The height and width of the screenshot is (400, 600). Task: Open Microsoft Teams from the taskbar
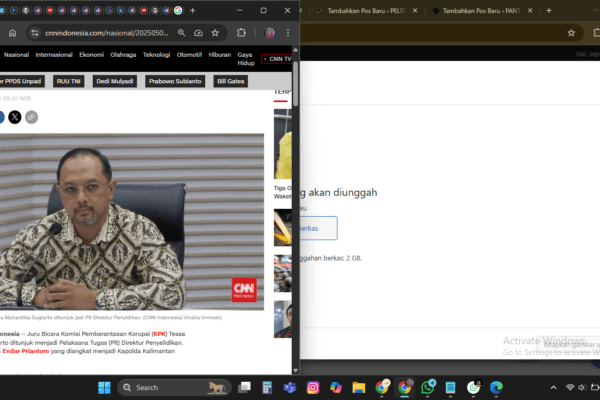pos(290,388)
